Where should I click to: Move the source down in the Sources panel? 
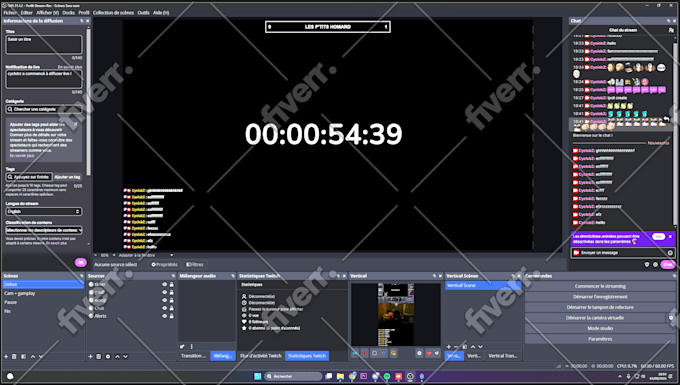pyautogui.click(x=125, y=356)
